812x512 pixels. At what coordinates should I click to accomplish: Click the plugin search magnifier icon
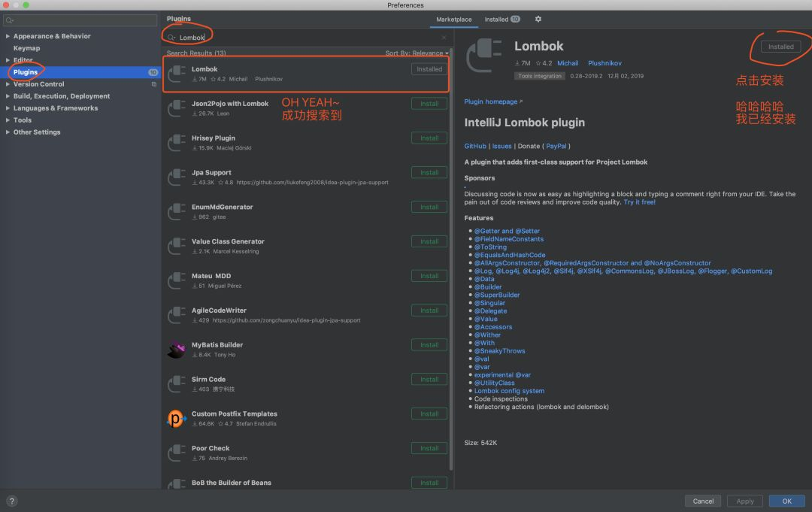(171, 38)
